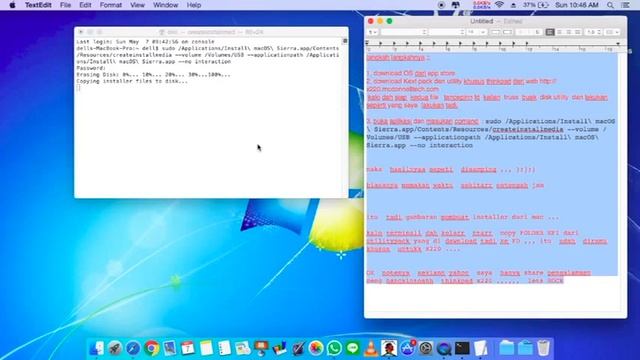Open the Reminders app in Dock

tap(224, 348)
